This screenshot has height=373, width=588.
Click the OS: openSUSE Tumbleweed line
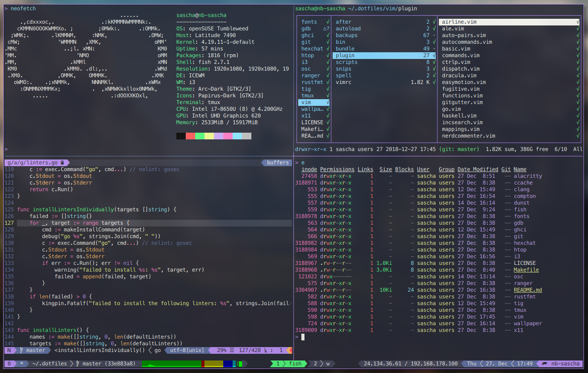pyautogui.click(x=212, y=29)
